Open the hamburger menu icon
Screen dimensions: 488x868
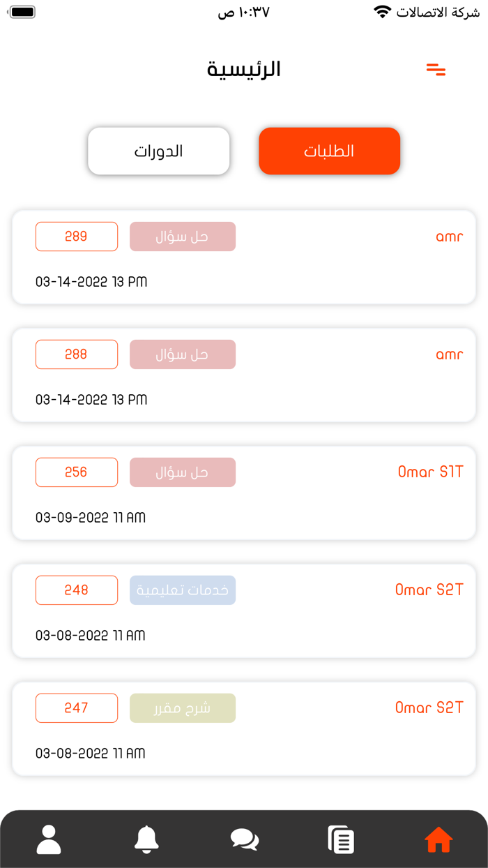436,70
